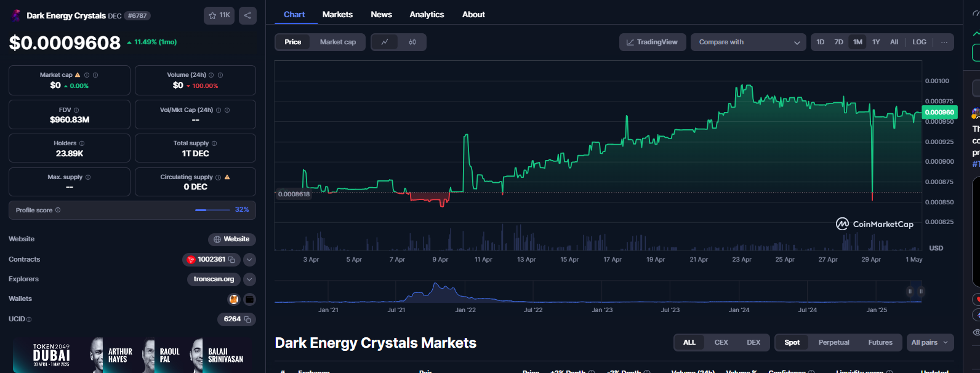Click Vol/Mkt Cap (24h) first info icon

click(x=219, y=110)
